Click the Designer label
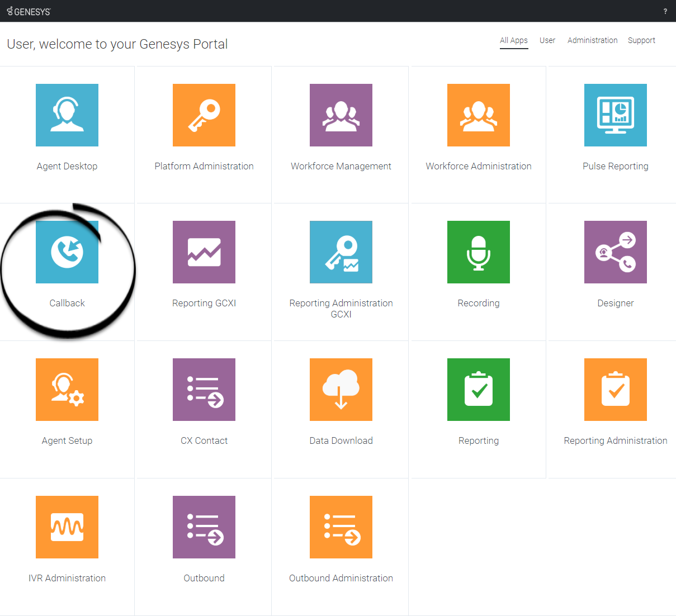Image resolution: width=676 pixels, height=616 pixels. coord(616,303)
